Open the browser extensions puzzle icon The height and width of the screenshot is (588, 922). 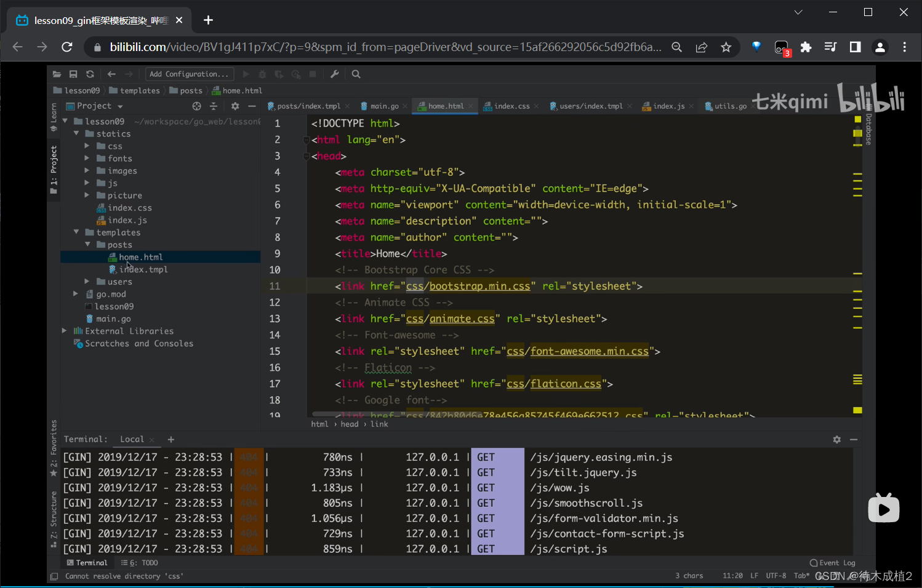click(x=806, y=47)
